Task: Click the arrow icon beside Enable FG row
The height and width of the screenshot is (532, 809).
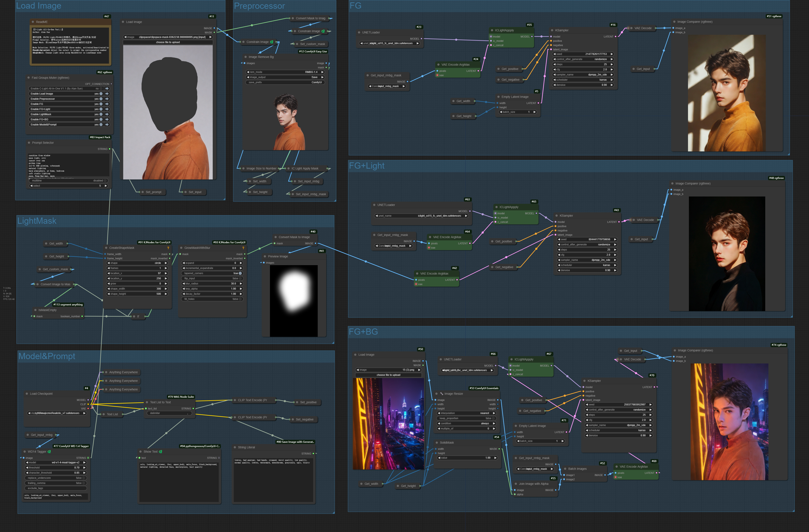Action: point(107,104)
